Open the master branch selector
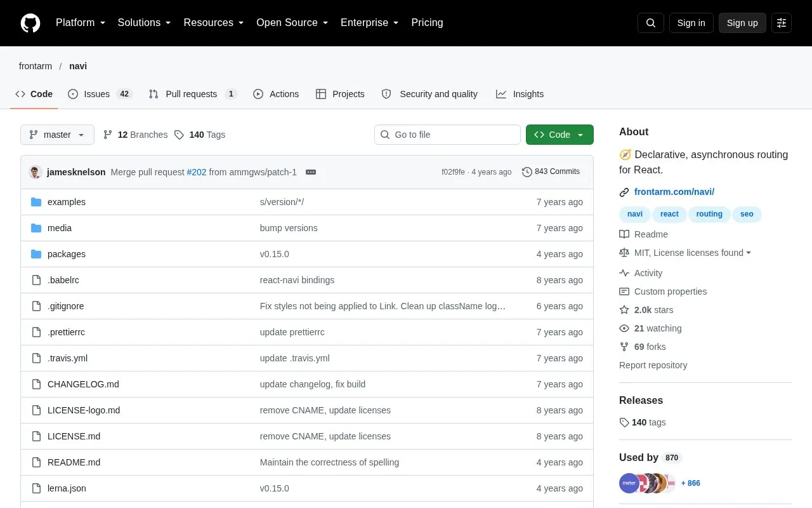The width and height of the screenshot is (812, 508). (57, 135)
